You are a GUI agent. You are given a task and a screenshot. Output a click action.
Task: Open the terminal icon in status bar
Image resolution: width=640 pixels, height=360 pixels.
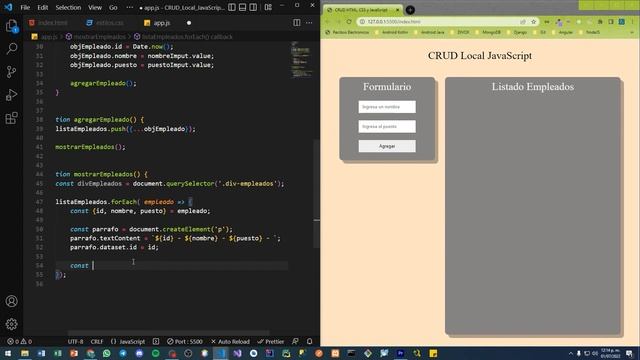(x=156, y=341)
